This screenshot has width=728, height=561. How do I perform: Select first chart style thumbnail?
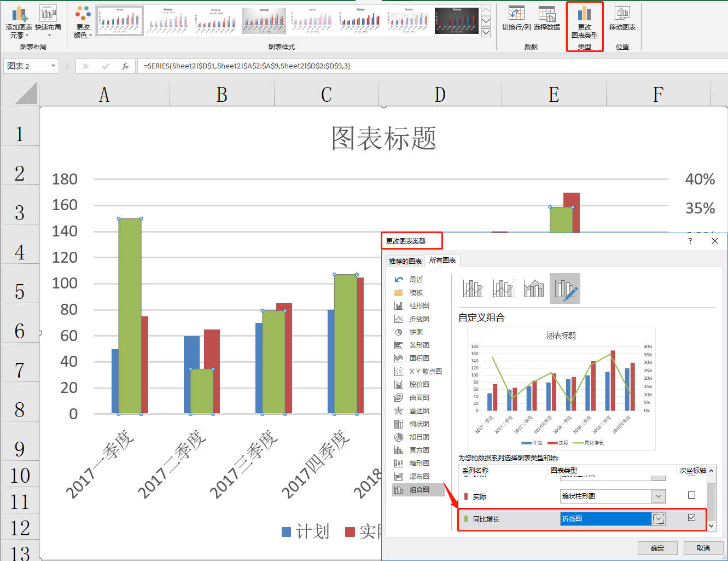pos(119,21)
